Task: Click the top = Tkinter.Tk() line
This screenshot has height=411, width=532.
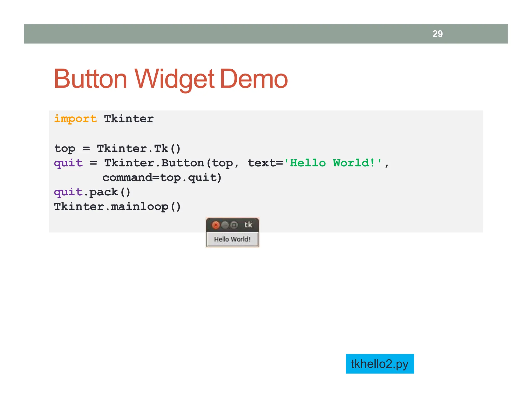Action: point(117,149)
